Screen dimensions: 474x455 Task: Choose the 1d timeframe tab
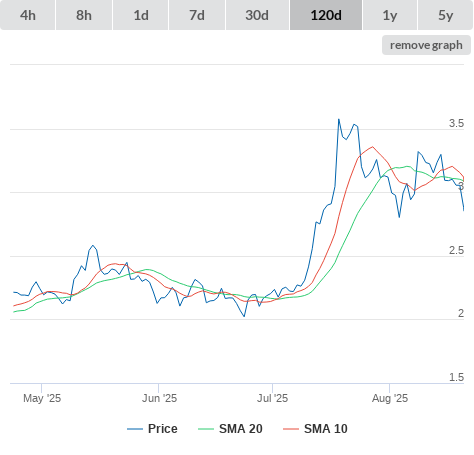click(x=141, y=15)
